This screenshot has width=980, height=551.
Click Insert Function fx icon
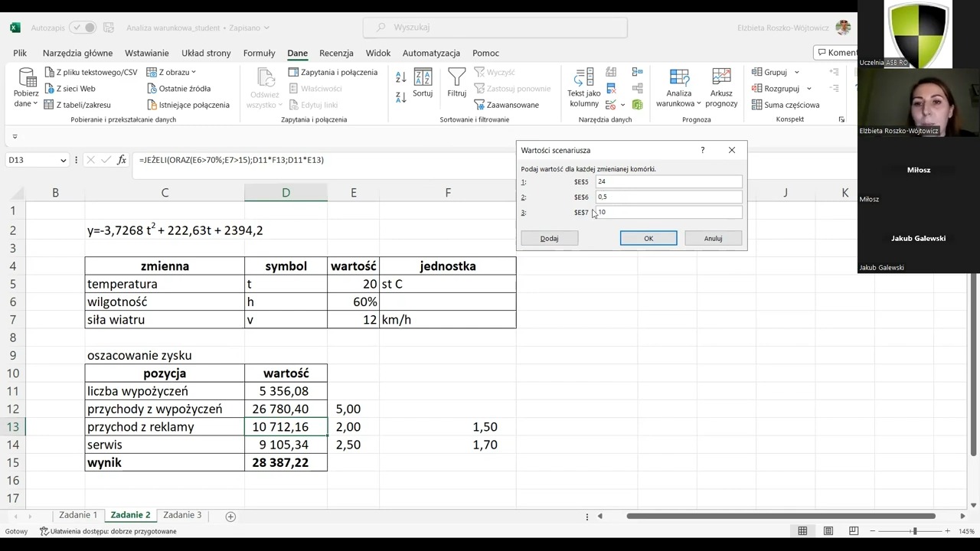(122, 160)
